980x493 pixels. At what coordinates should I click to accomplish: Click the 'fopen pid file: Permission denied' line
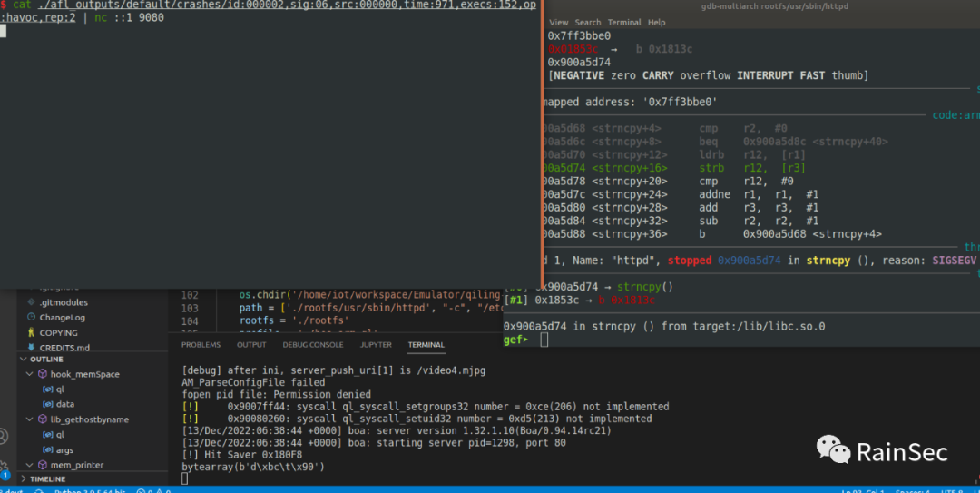(276, 394)
